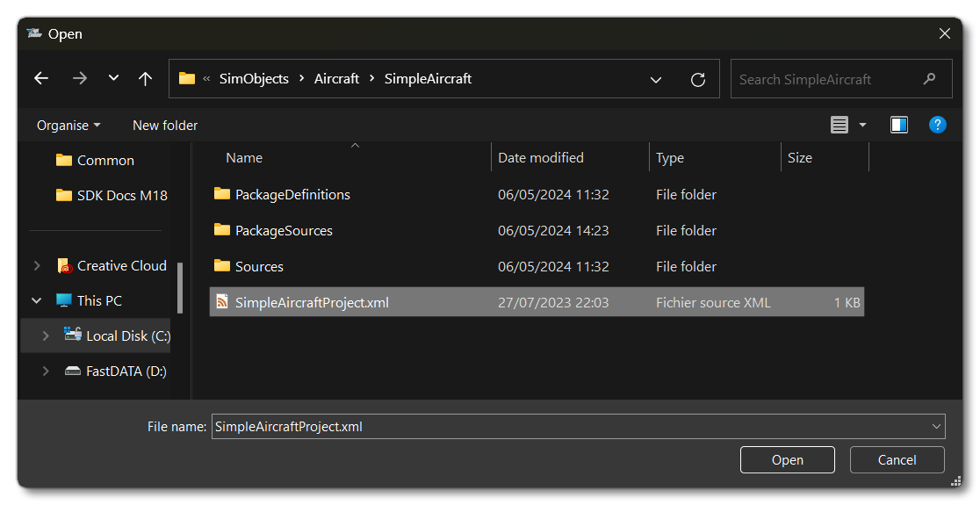The image size is (980, 505).
Task: Open the recent locations dropdown chevron
Action: [113, 78]
